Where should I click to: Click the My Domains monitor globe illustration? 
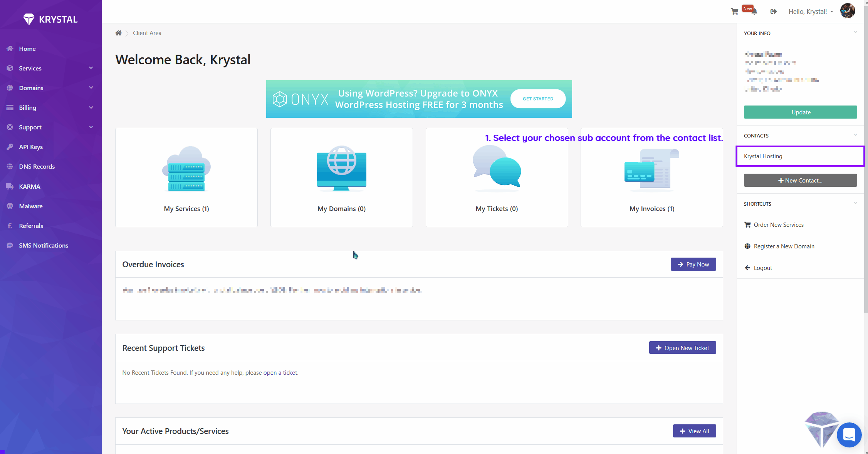(x=342, y=169)
